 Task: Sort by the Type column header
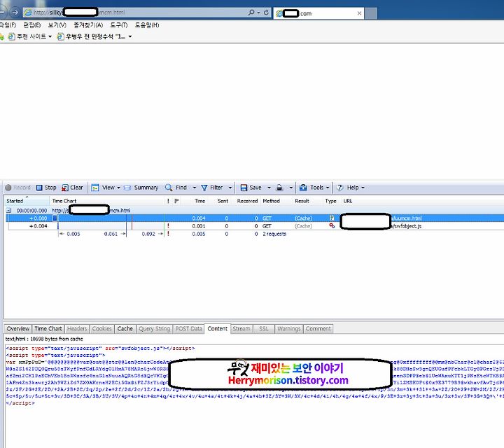point(330,201)
